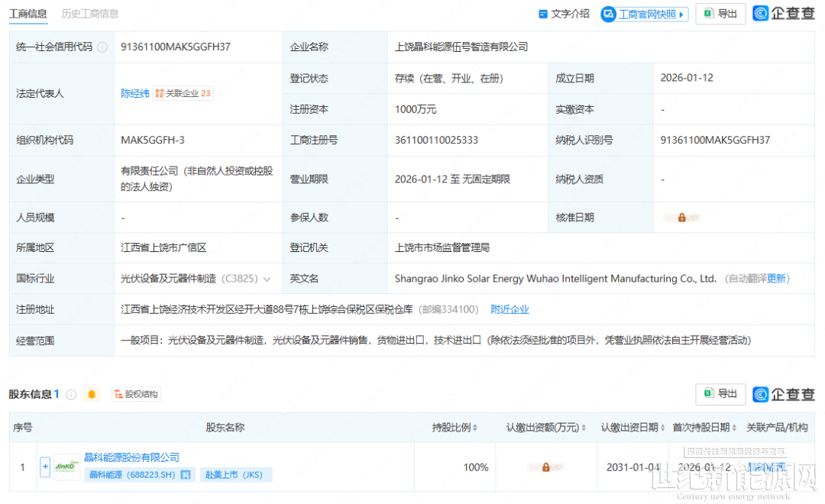
Task: Click the top 导出 export button
Action: (x=720, y=14)
